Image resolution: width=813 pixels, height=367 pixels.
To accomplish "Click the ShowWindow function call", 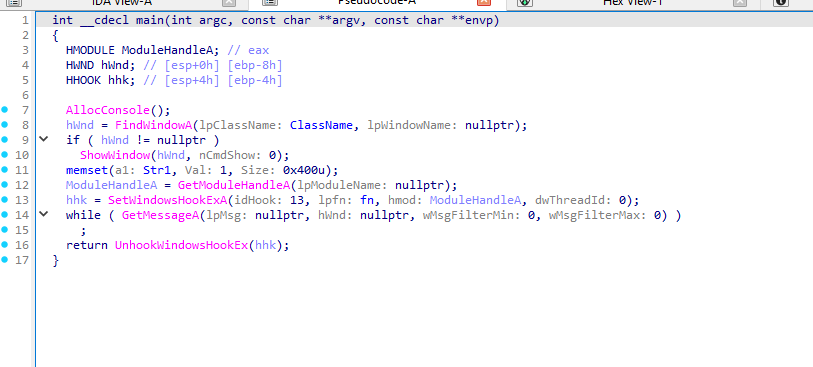I will point(115,156).
